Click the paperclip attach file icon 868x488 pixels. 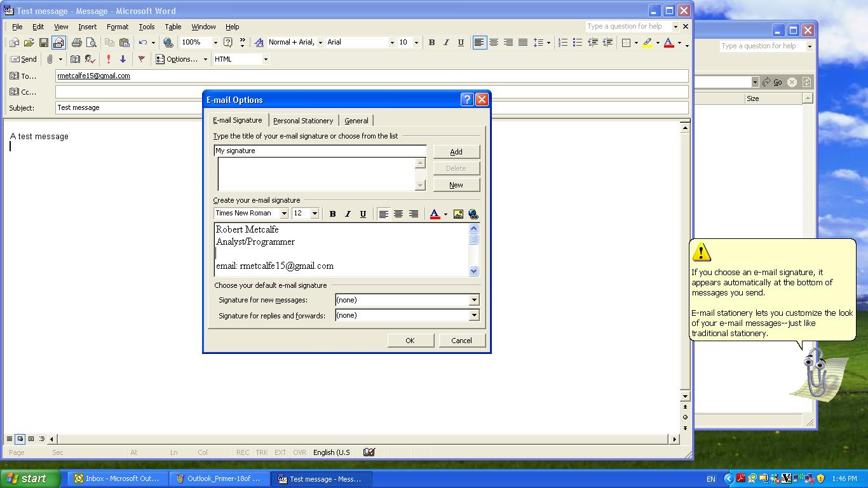coord(50,59)
